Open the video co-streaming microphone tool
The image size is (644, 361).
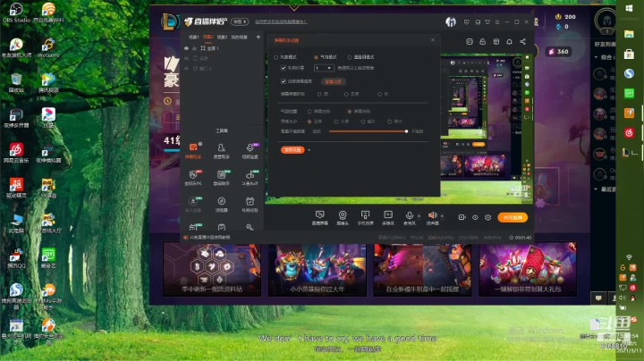(x=250, y=150)
